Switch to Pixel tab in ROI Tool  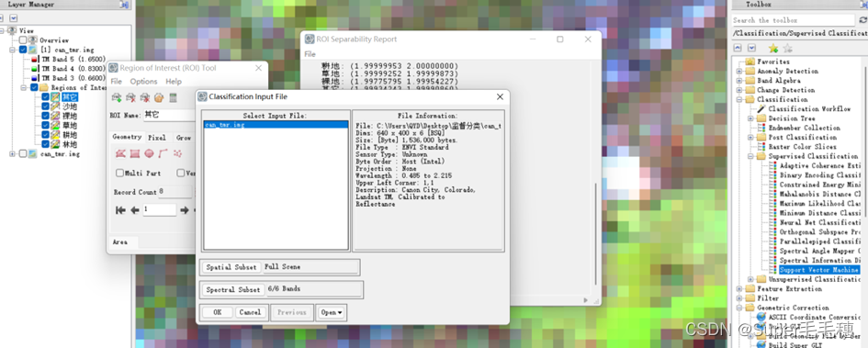[157, 137]
